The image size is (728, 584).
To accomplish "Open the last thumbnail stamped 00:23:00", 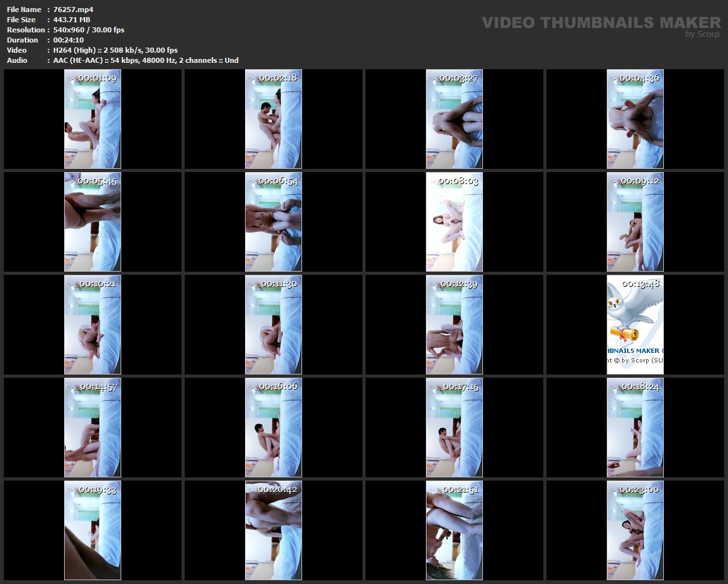I will 635,530.
